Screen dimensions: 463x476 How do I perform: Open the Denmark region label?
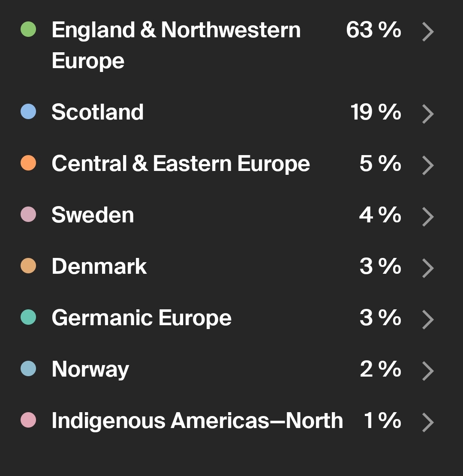pos(99,266)
